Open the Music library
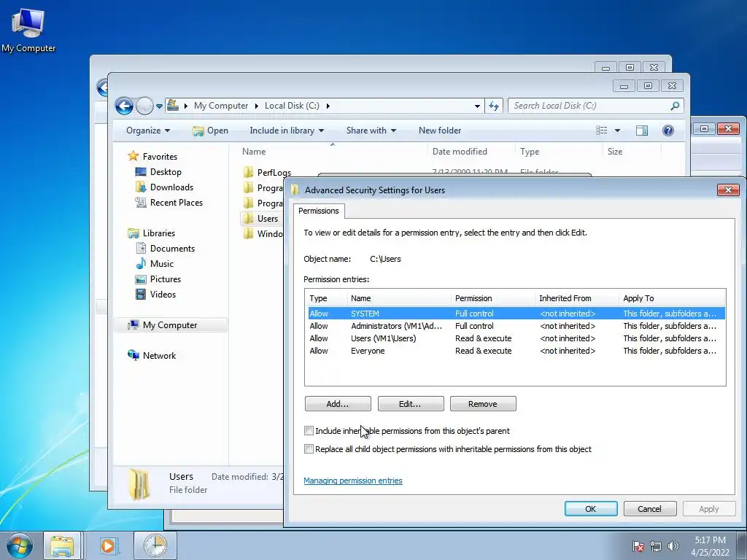Viewport: 747px width, 560px height. coord(155,263)
